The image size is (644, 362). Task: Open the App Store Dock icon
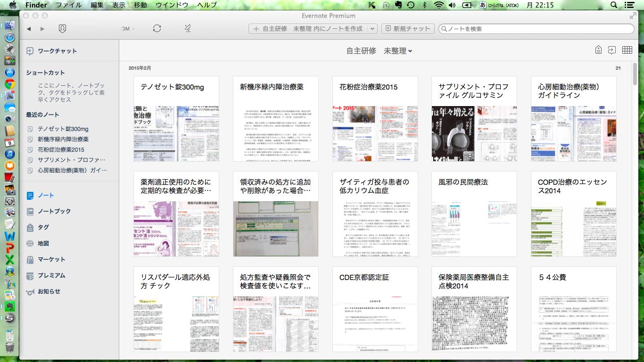click(x=9, y=72)
